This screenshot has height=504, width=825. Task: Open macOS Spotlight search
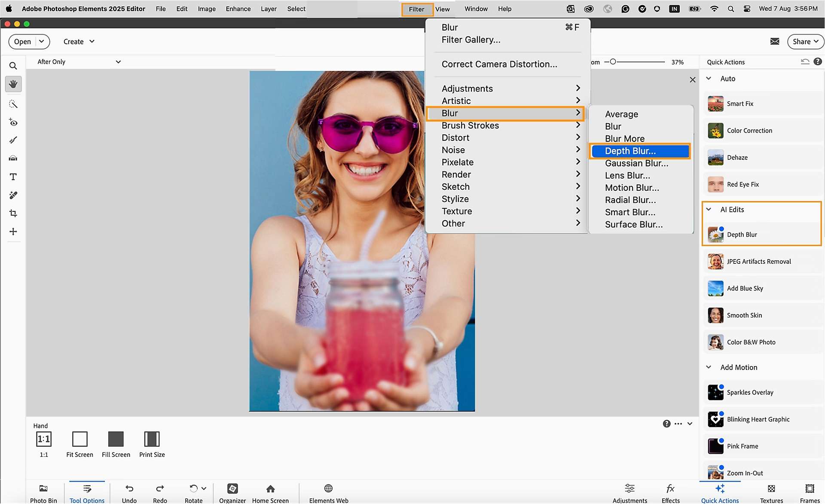[x=730, y=9]
